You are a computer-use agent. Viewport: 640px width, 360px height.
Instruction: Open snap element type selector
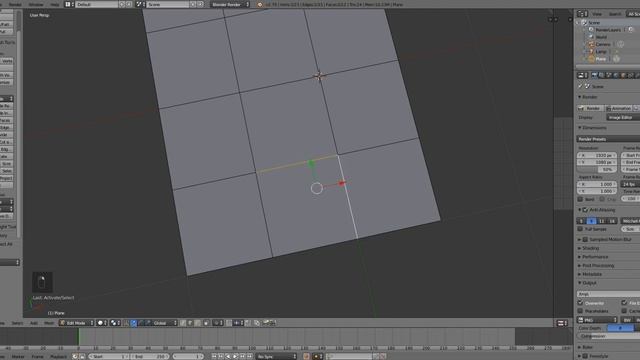click(238, 323)
